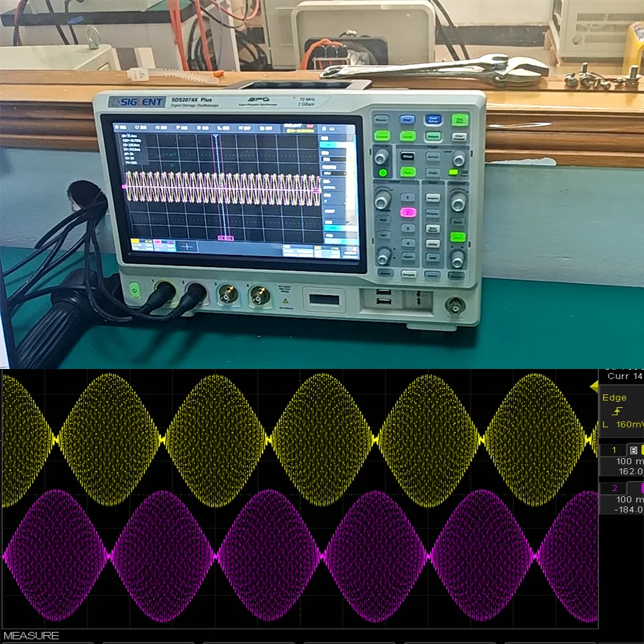Hit the blue Auto Setup panel button
Screen dimensions: 644x644
point(433,119)
